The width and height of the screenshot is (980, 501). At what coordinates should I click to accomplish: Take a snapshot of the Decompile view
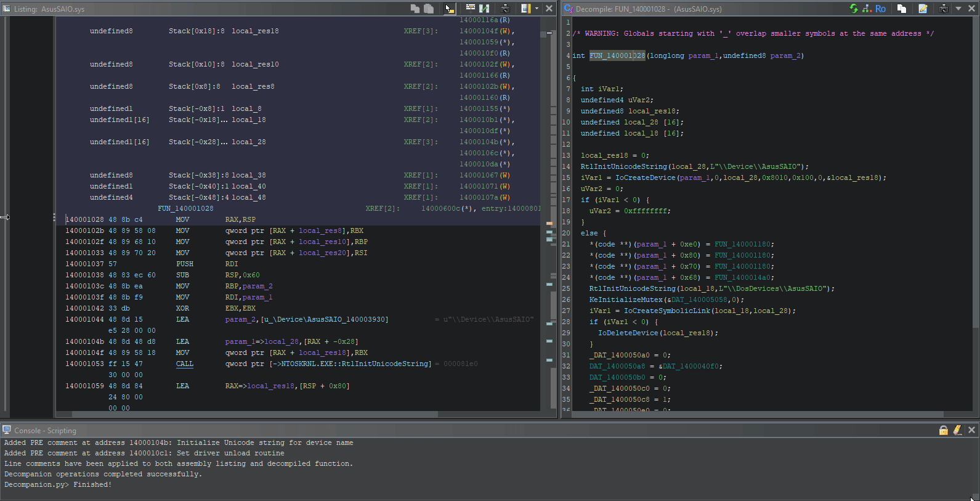944,9
